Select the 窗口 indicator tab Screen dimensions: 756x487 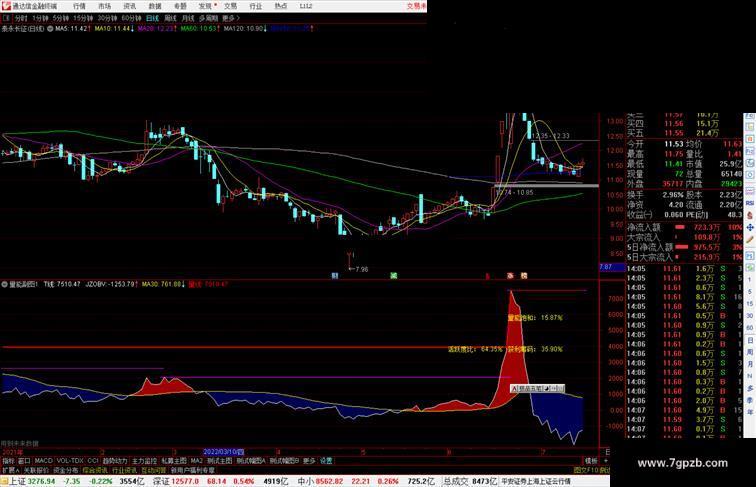[x=24, y=461]
